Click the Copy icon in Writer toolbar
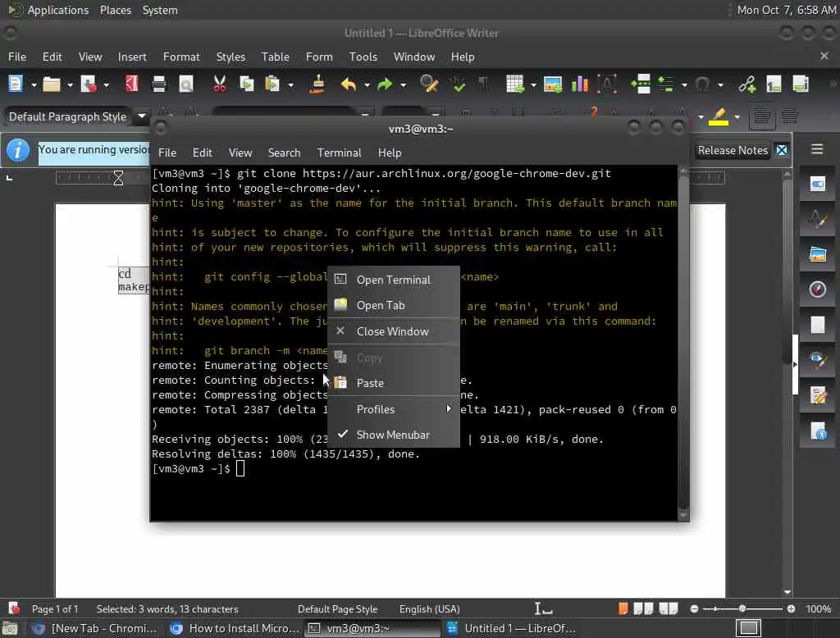Image resolution: width=840 pixels, height=638 pixels. [x=246, y=84]
